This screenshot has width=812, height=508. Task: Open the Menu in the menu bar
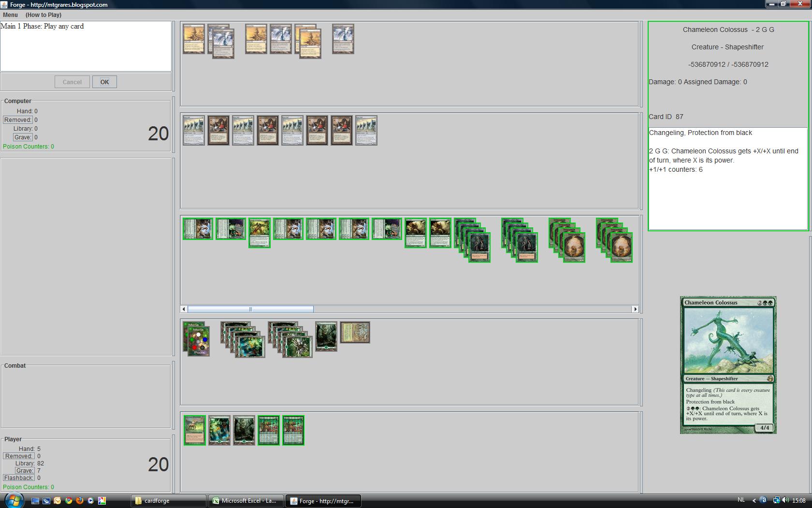(10, 15)
